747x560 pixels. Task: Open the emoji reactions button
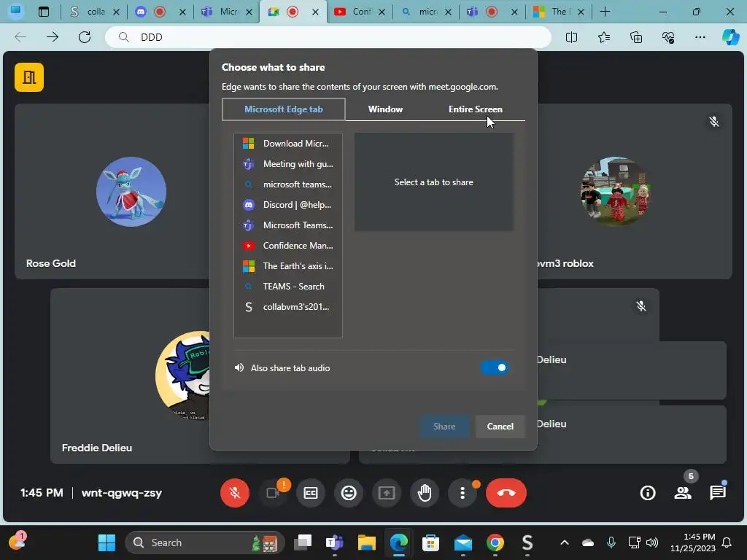pyautogui.click(x=349, y=493)
